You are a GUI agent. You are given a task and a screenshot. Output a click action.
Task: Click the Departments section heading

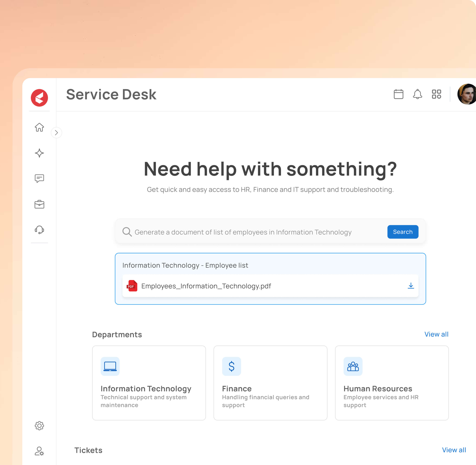[117, 335]
